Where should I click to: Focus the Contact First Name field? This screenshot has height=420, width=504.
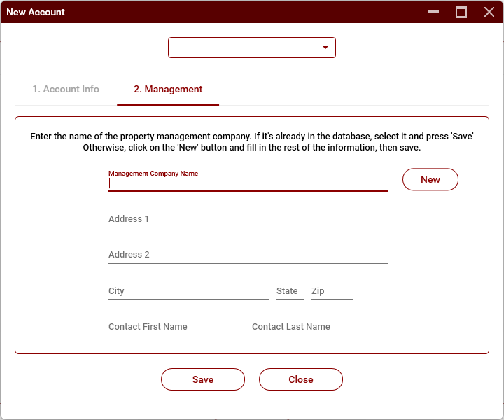(174, 327)
